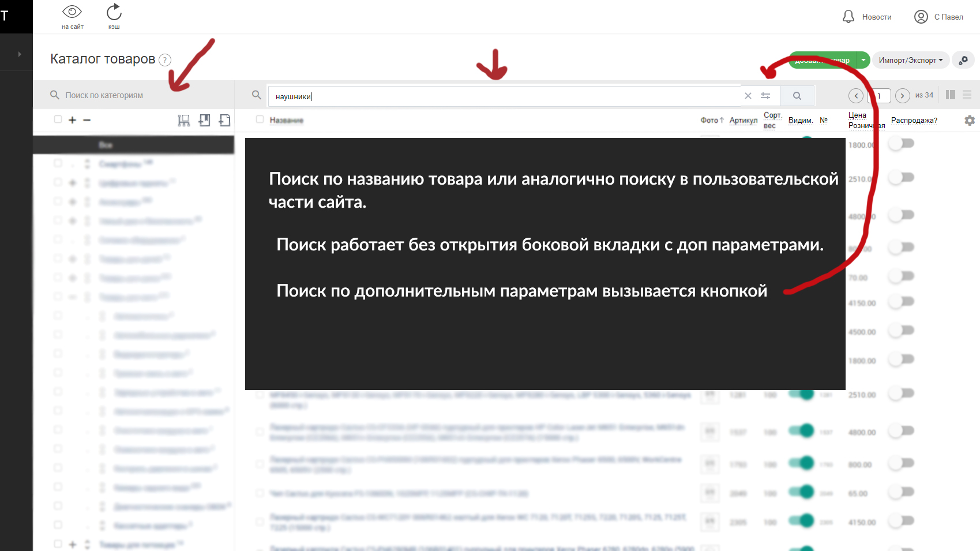Open the green add-product dropdown arrow
This screenshot has height=551, width=980.
(x=863, y=60)
